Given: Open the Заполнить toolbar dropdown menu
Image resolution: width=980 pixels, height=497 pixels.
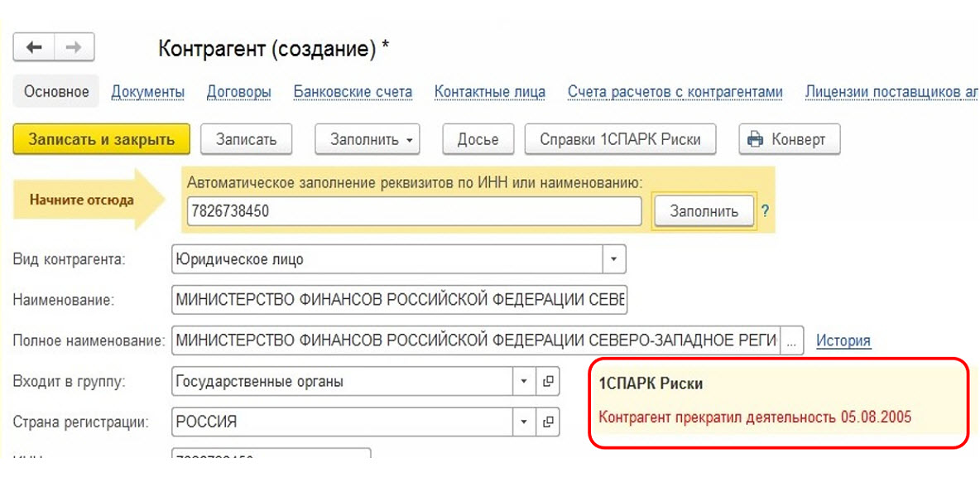Looking at the screenshot, I should click(x=367, y=139).
